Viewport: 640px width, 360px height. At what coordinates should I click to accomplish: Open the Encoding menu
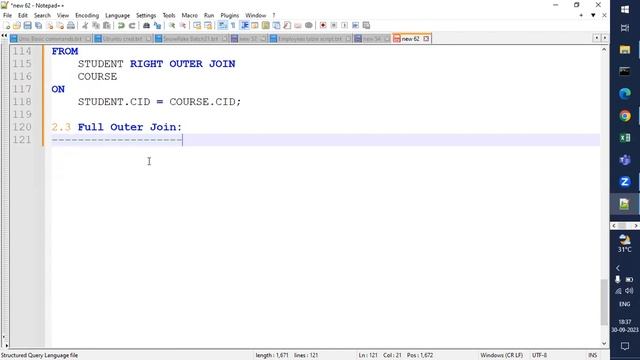(x=87, y=15)
